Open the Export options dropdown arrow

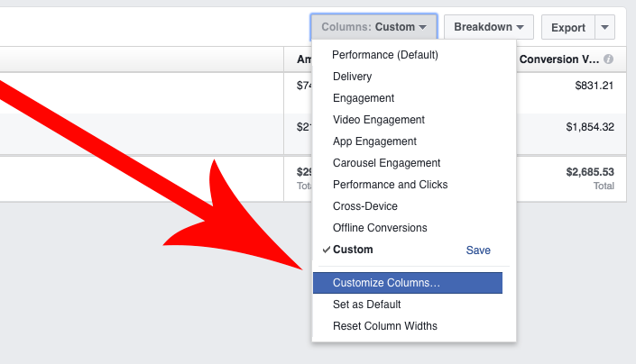[604, 27]
